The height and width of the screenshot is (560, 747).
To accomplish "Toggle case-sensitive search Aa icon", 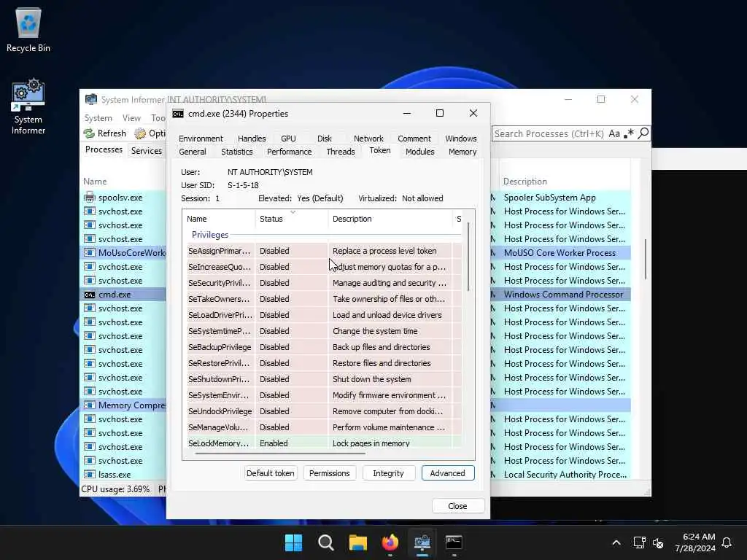I will (614, 134).
